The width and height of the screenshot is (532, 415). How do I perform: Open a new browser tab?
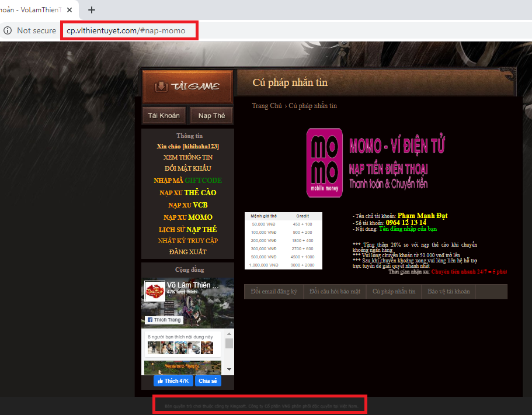tap(92, 9)
